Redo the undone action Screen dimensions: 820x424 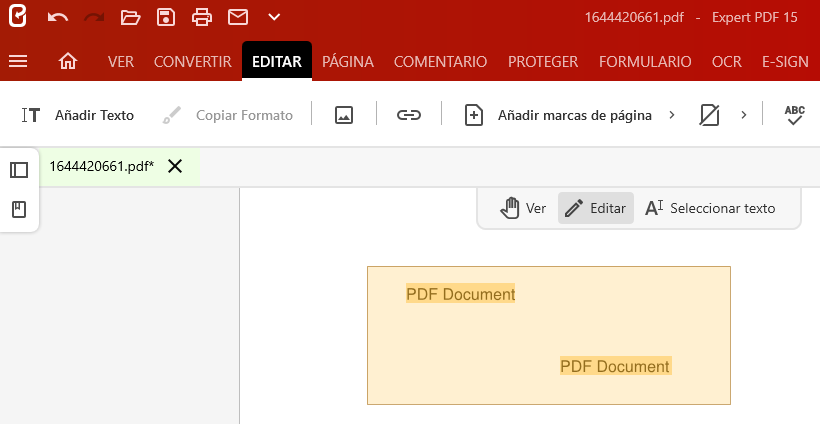pos(94,17)
